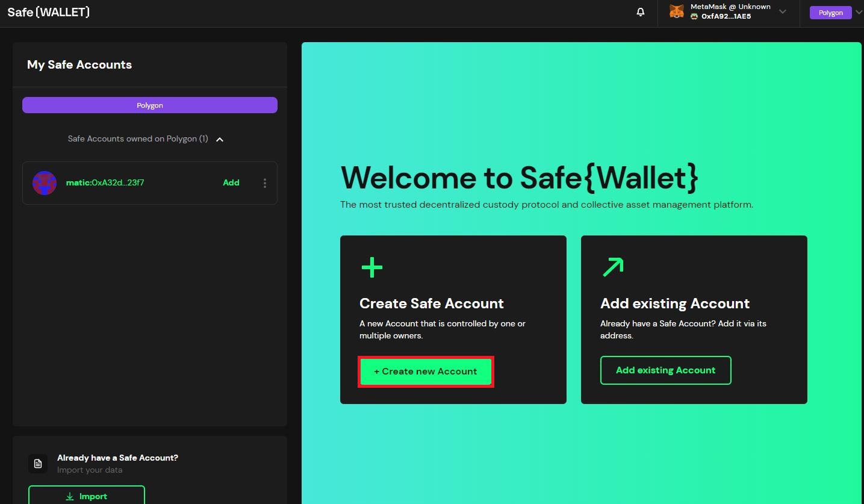The image size is (864, 504).
Task: Click the safe account identicon avatar
Action: [45, 183]
